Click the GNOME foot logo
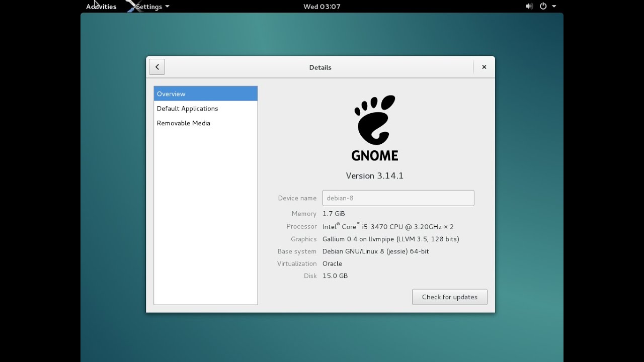The width and height of the screenshot is (644, 362). 375,128
